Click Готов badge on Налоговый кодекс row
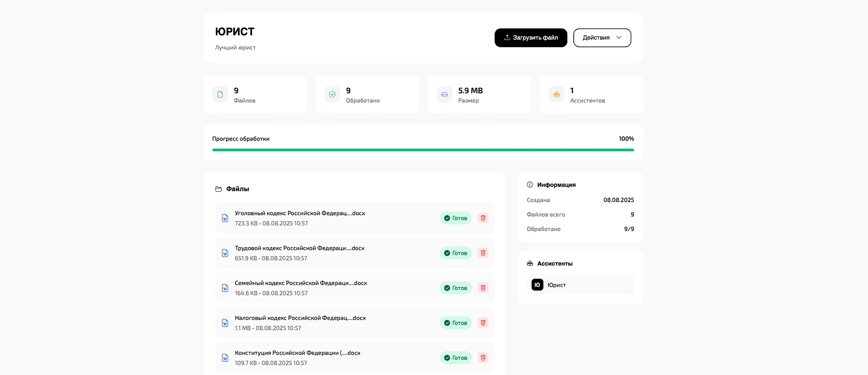868x375 pixels. coord(456,323)
